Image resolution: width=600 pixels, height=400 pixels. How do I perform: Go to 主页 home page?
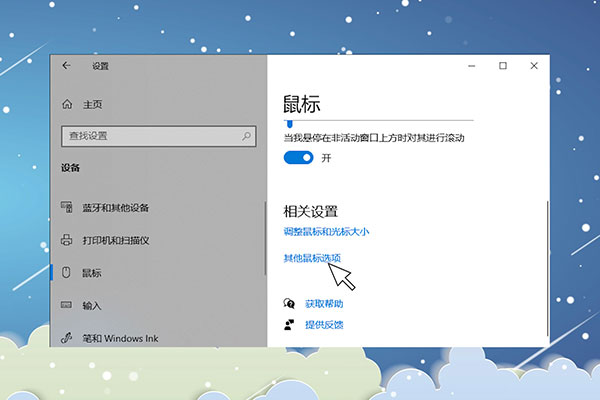tap(92, 104)
